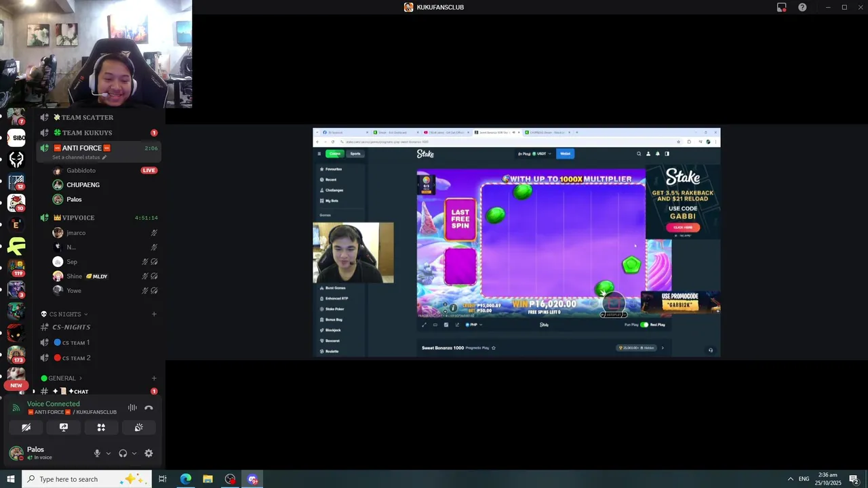Open Discord user settings gear
The width and height of the screenshot is (868, 488).
tap(149, 453)
